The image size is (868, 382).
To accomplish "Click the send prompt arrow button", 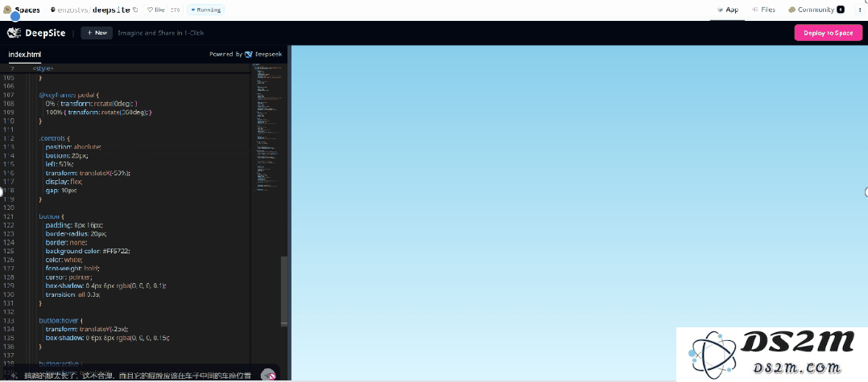I will [x=268, y=376].
